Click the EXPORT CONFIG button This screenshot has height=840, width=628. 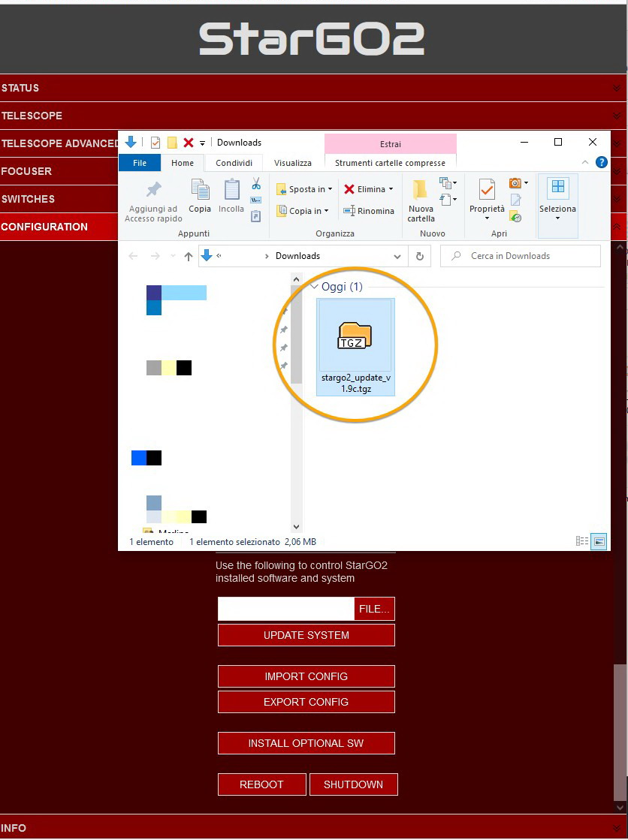[x=306, y=702]
